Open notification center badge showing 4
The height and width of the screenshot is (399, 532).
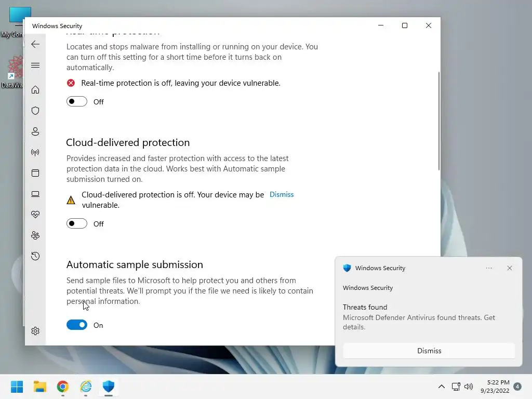[x=517, y=387]
